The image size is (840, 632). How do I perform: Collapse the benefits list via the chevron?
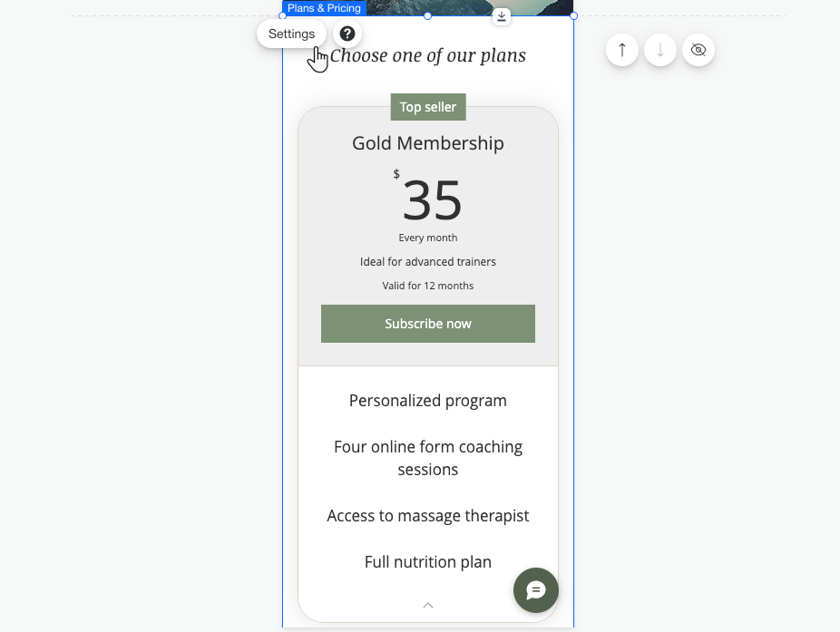pyautogui.click(x=427, y=605)
